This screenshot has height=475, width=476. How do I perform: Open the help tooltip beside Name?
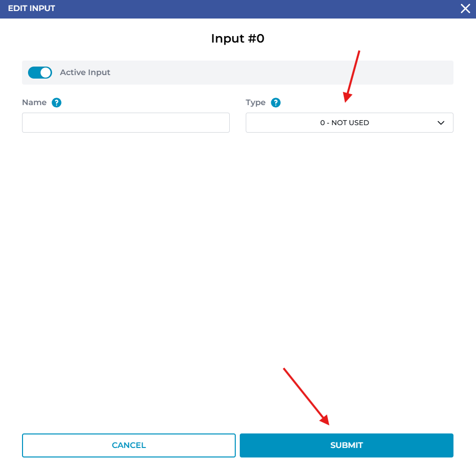tap(57, 103)
